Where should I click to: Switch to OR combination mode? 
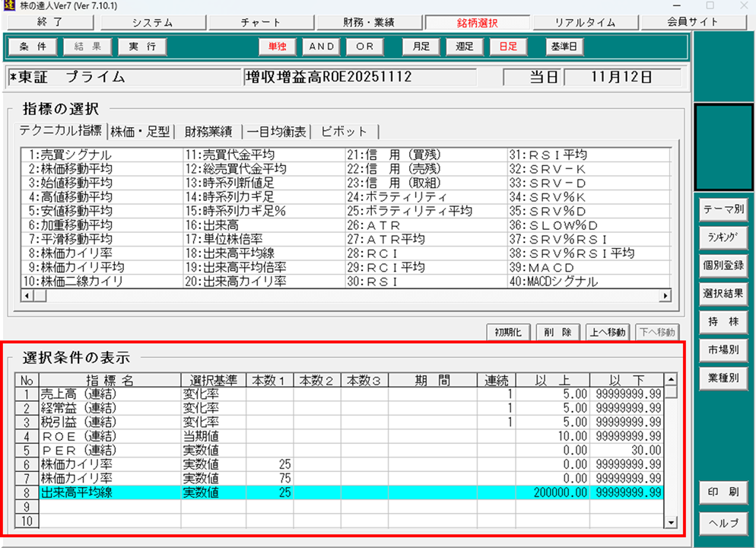coord(365,46)
